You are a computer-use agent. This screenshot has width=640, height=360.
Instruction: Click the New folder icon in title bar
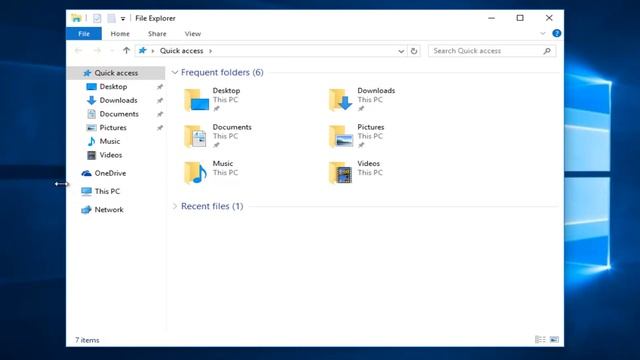pos(111,18)
